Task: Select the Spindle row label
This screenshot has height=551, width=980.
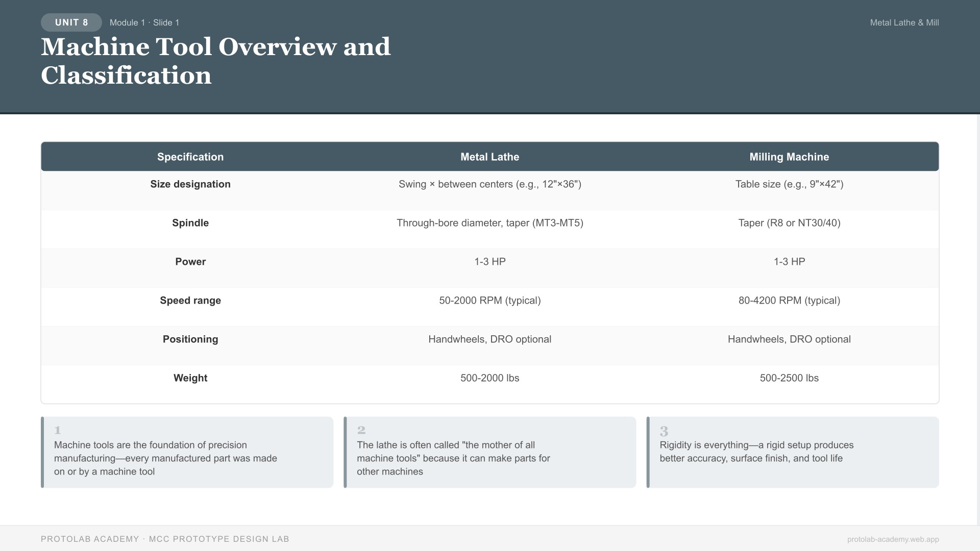Action: pyautogui.click(x=190, y=223)
